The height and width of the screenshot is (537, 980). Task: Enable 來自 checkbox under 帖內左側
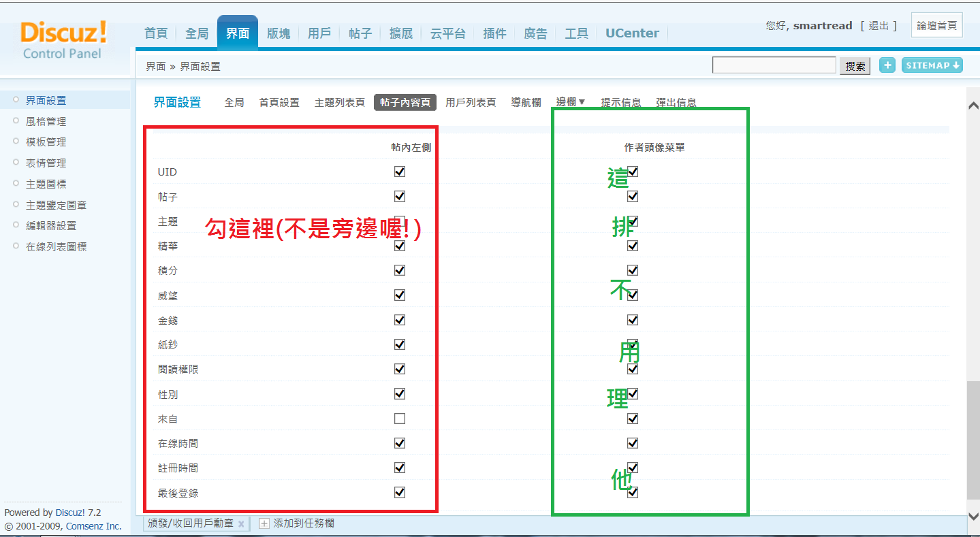coord(400,419)
